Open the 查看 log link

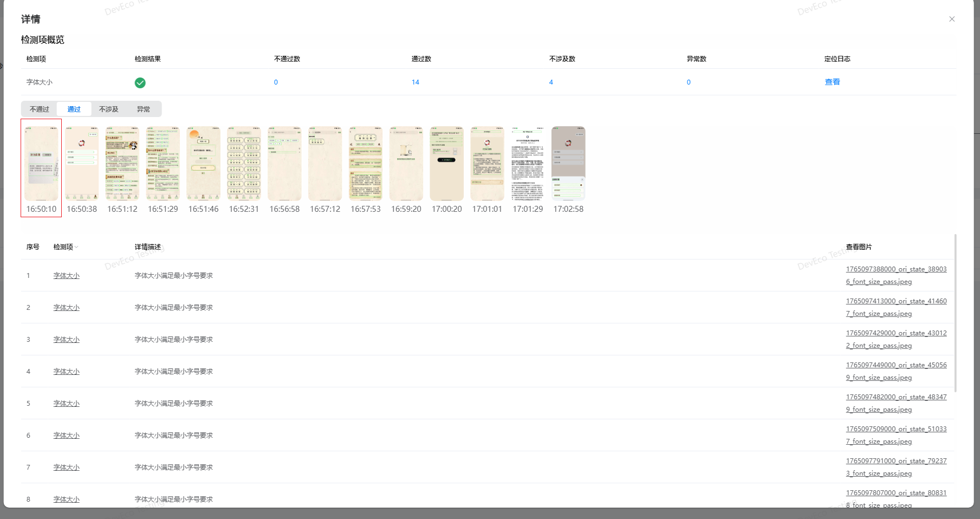832,82
